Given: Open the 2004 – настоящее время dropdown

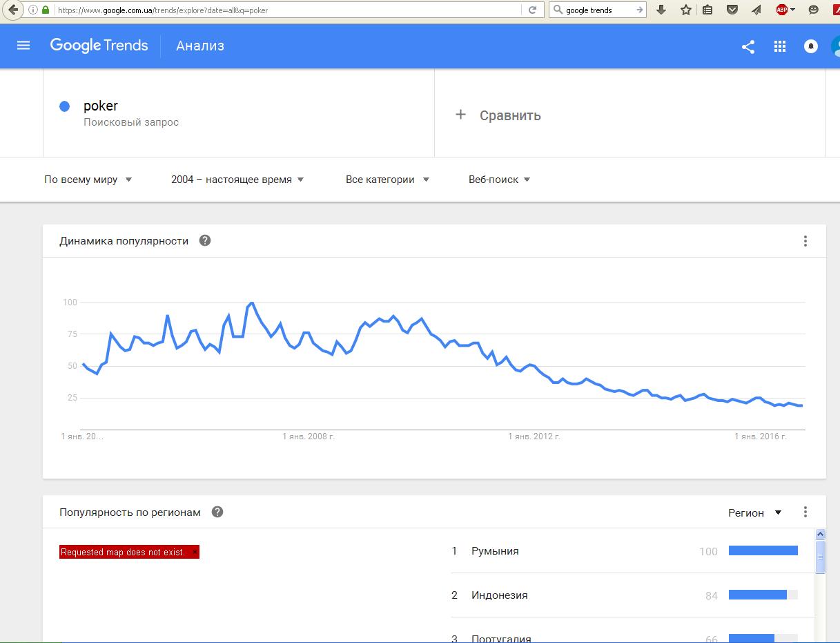Looking at the screenshot, I should [x=237, y=180].
